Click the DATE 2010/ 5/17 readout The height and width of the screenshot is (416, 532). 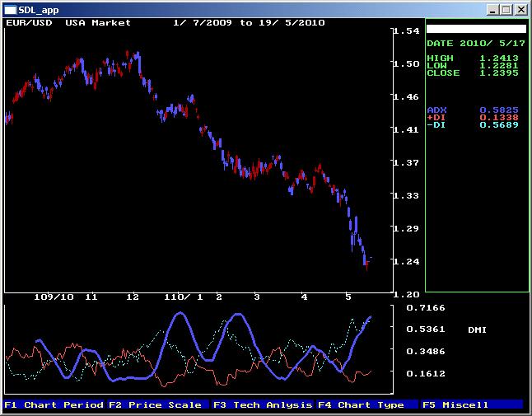[476, 44]
